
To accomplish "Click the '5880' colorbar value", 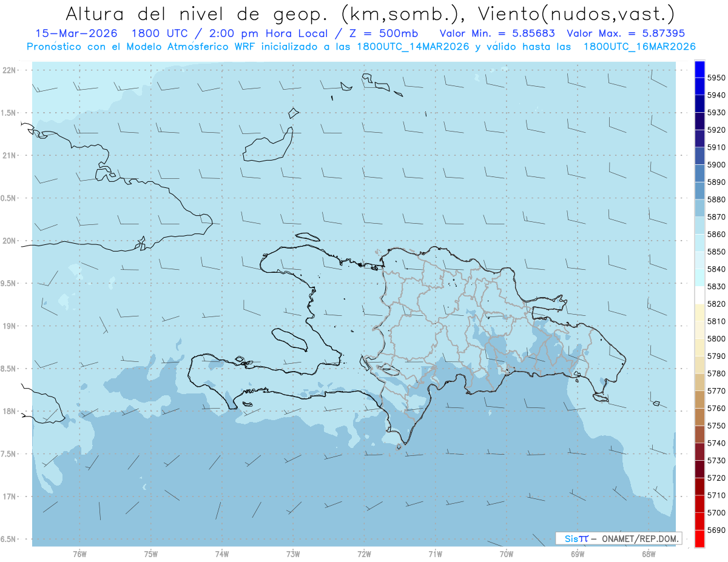I will click(717, 199).
